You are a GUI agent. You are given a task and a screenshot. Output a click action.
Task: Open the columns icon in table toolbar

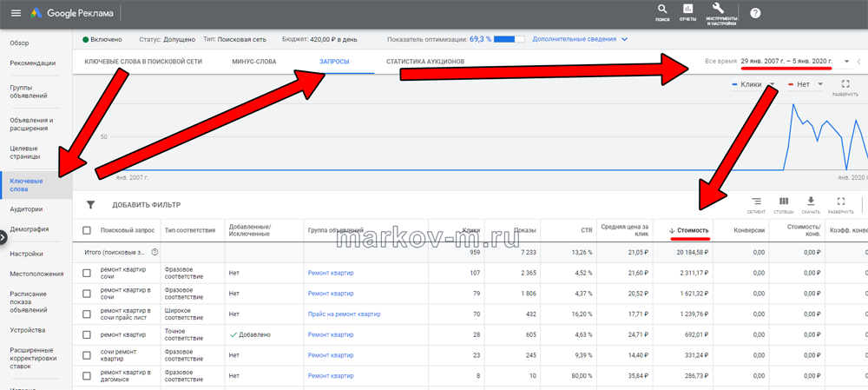(784, 202)
